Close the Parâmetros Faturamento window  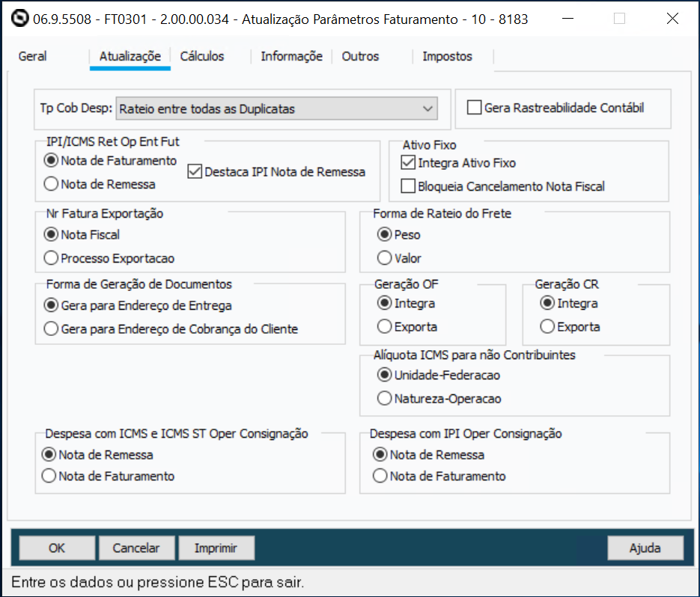(672, 19)
